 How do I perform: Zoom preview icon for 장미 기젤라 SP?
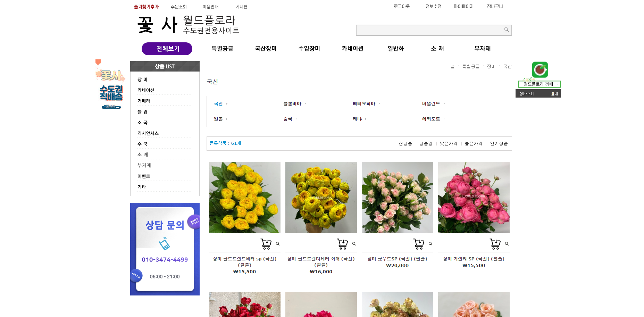click(507, 244)
